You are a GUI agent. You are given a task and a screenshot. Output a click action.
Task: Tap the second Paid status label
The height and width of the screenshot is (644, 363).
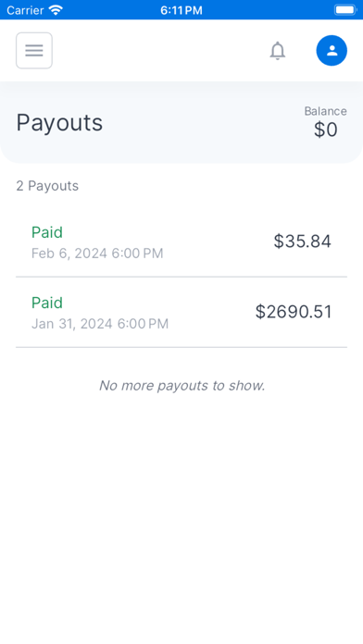click(x=47, y=303)
